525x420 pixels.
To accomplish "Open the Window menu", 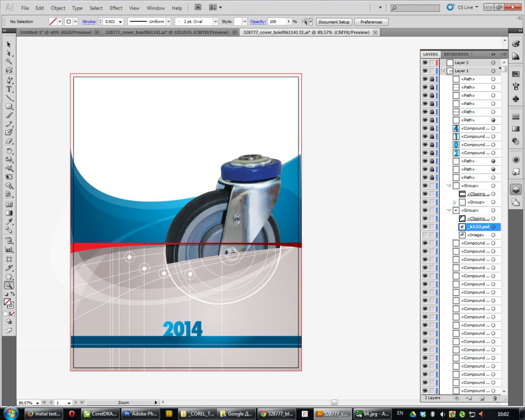I will tap(155, 7).
